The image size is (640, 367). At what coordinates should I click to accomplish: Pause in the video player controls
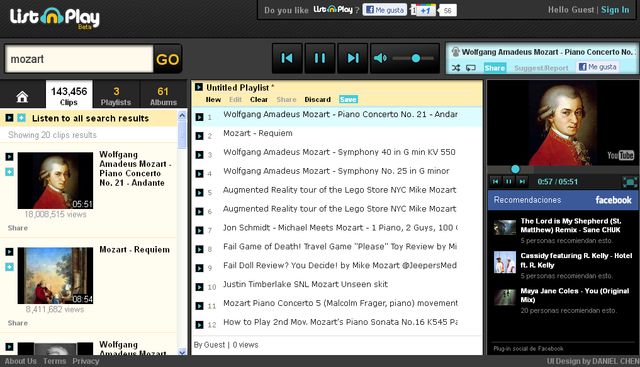(509, 182)
